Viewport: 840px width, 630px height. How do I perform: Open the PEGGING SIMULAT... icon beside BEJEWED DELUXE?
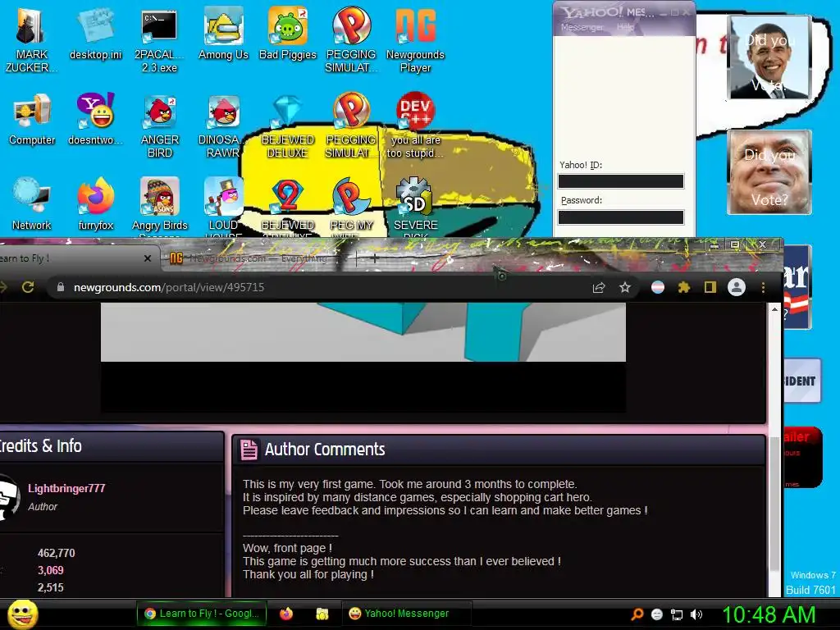point(351,126)
